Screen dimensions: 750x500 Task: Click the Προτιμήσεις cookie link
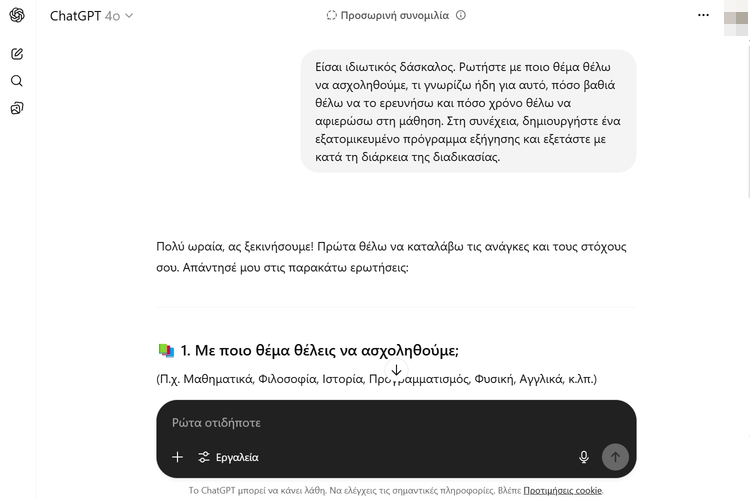tap(562, 490)
